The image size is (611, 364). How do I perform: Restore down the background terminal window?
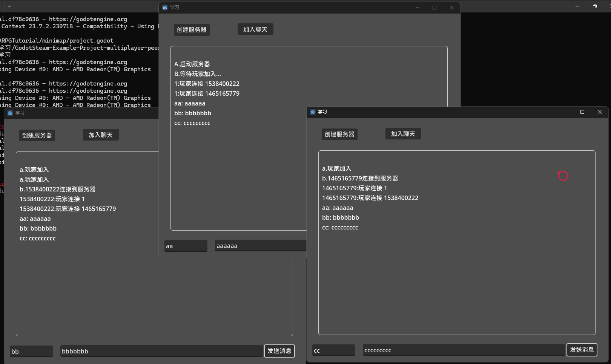595,6
